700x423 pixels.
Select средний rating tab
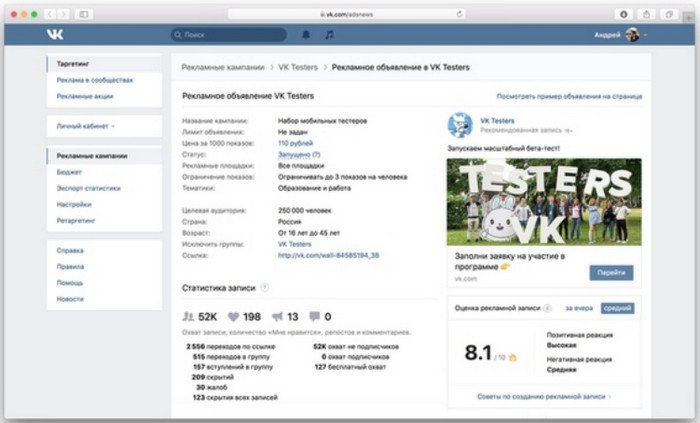click(x=617, y=308)
